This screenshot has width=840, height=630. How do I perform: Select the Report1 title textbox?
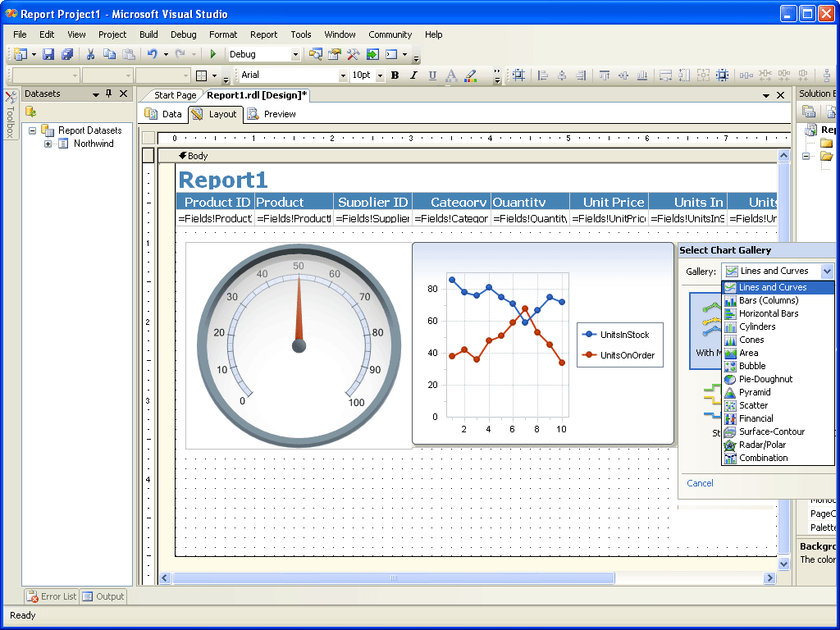click(223, 180)
